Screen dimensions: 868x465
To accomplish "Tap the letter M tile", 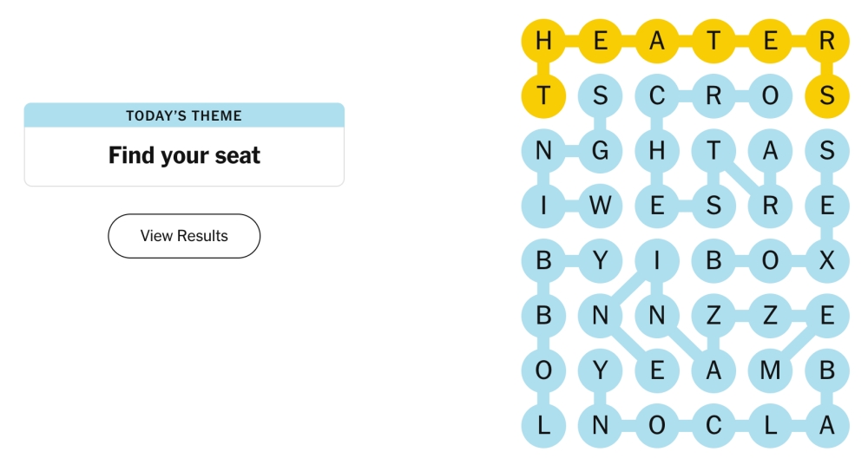I will click(770, 370).
